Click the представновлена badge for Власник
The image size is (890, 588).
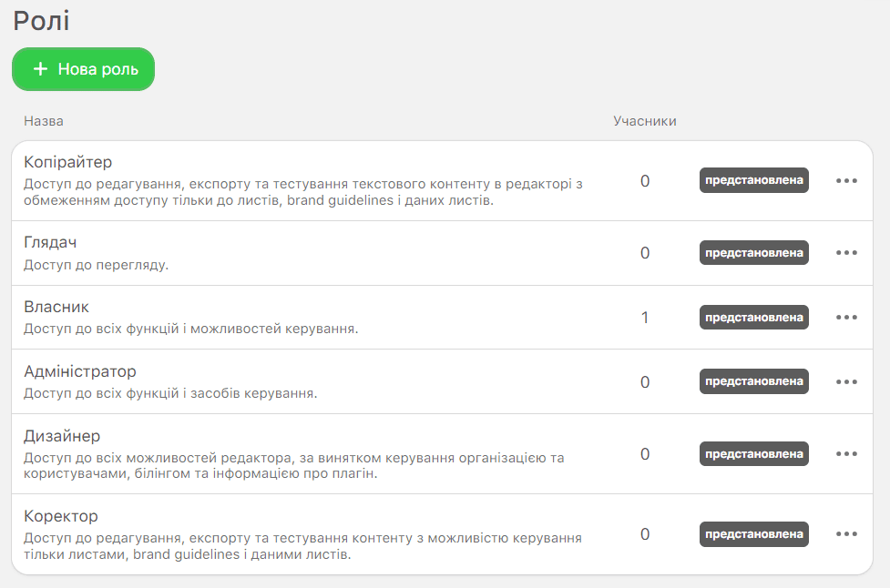pos(753,317)
